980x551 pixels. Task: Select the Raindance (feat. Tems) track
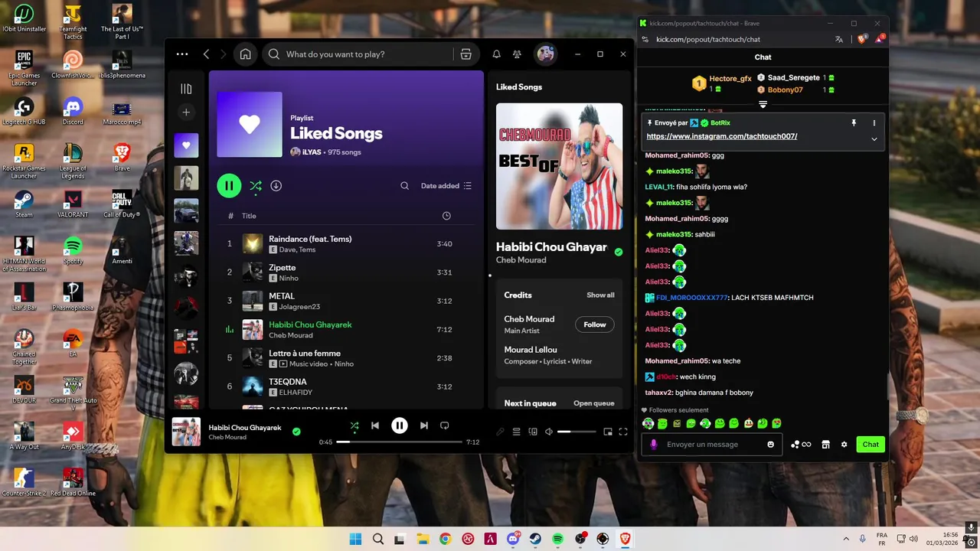pos(346,243)
